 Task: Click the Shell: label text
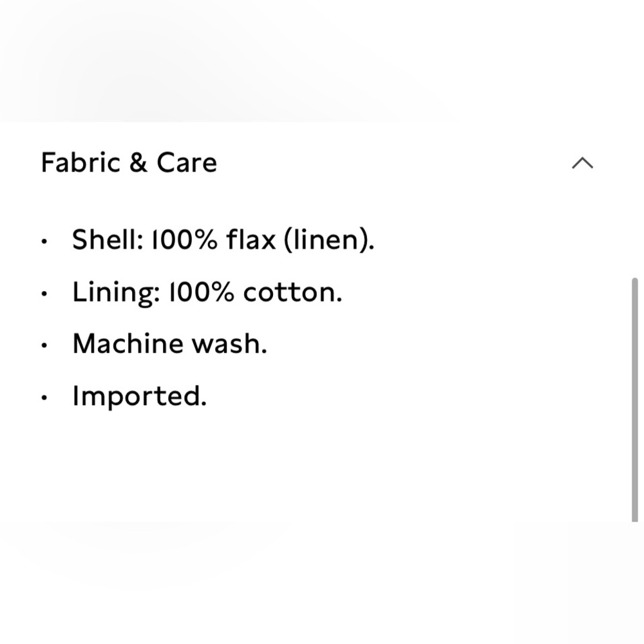coord(108,239)
